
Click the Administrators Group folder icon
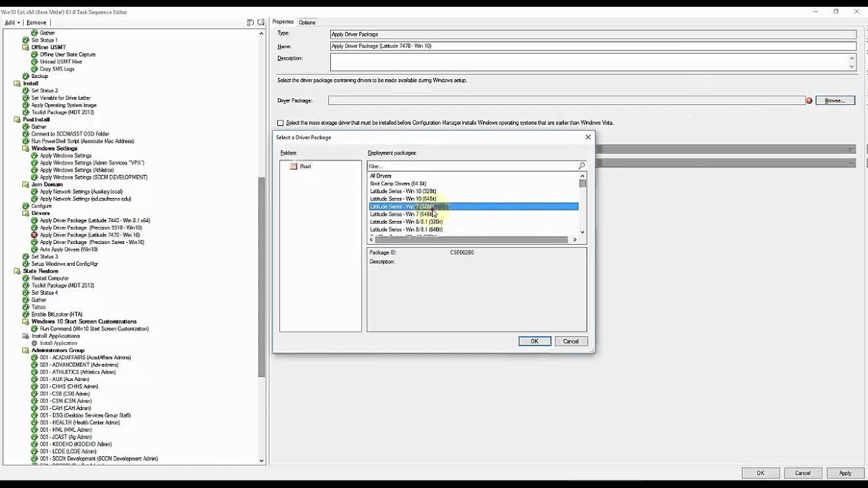[x=26, y=350]
